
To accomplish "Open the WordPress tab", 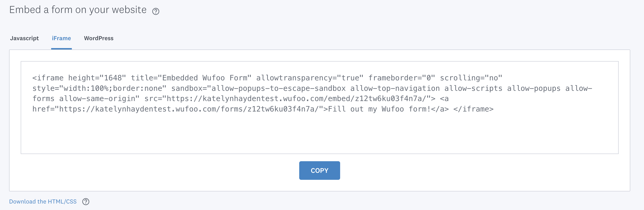I will tap(99, 38).
